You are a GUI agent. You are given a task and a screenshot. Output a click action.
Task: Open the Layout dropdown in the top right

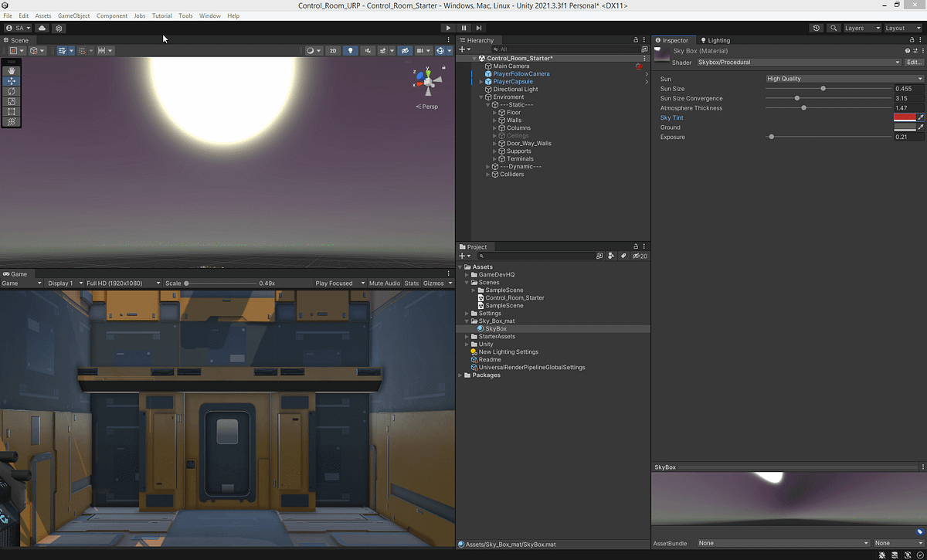902,27
